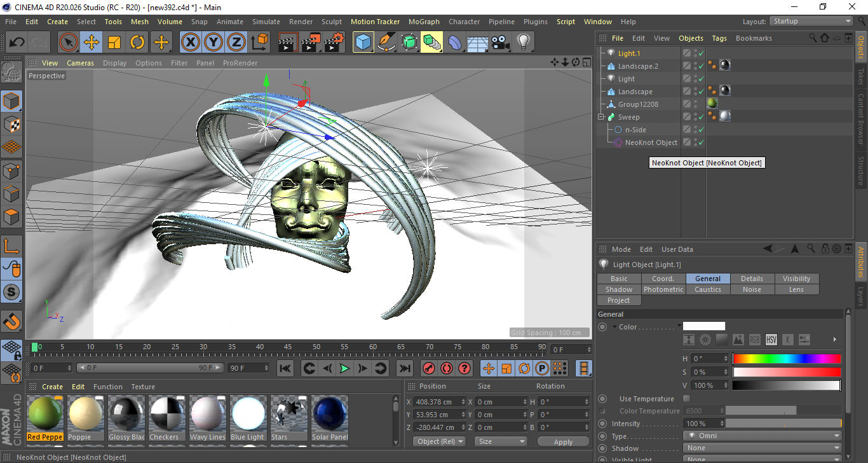The width and height of the screenshot is (868, 463).
Task: Activate the Move tool in top toolbar
Action: click(x=92, y=43)
